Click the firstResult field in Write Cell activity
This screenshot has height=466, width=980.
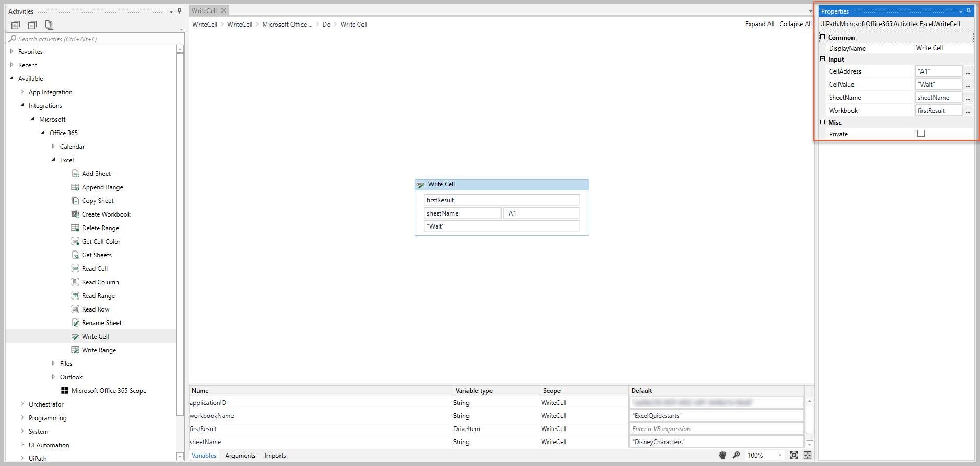click(501, 200)
